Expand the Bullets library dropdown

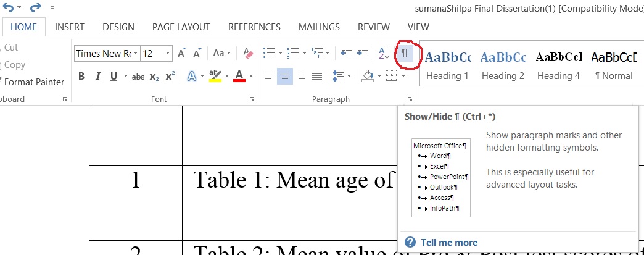tap(280, 53)
